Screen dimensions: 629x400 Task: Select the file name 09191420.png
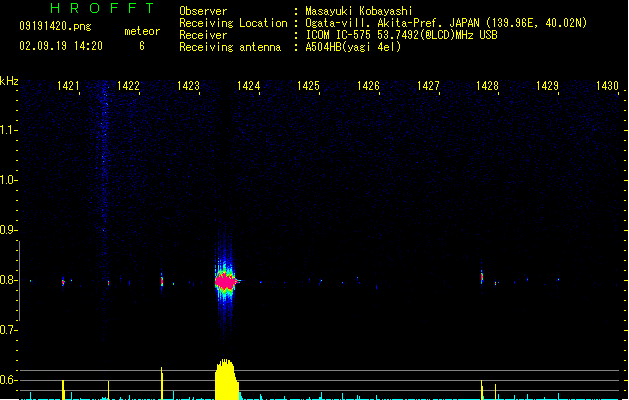[x=55, y=26]
